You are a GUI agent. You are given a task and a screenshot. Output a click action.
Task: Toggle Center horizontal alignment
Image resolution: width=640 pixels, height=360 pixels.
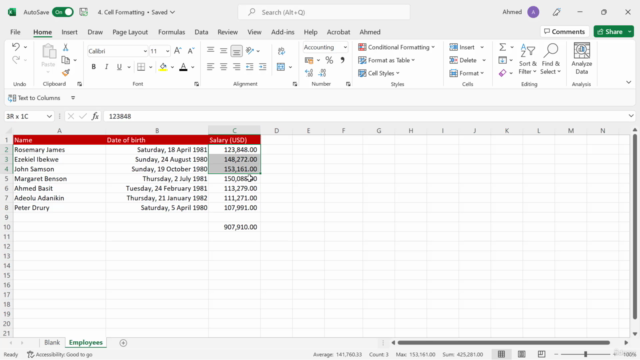pos(223,67)
